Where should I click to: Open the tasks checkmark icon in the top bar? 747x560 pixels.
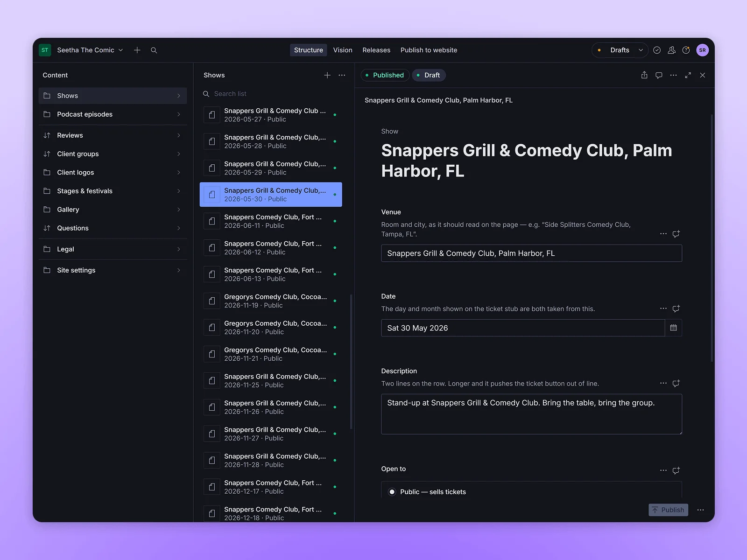coord(657,50)
